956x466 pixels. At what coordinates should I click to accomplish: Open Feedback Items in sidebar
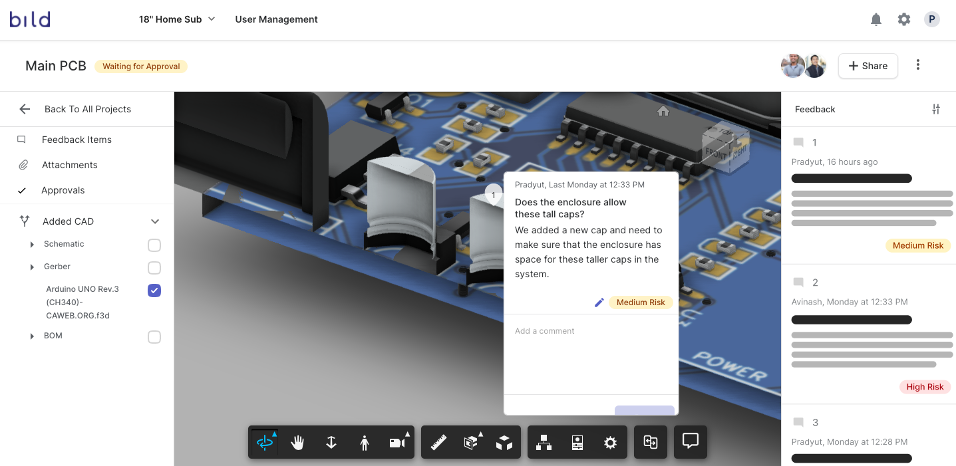click(77, 140)
